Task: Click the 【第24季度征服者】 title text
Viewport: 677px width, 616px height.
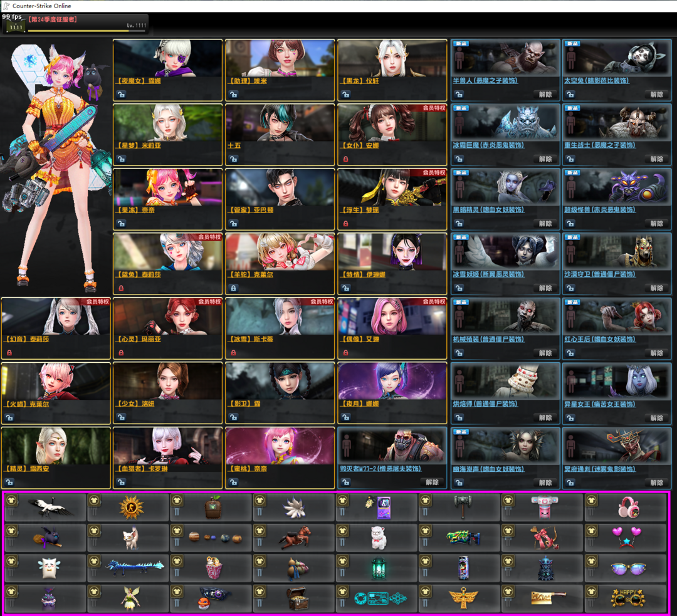Action: click(53, 19)
